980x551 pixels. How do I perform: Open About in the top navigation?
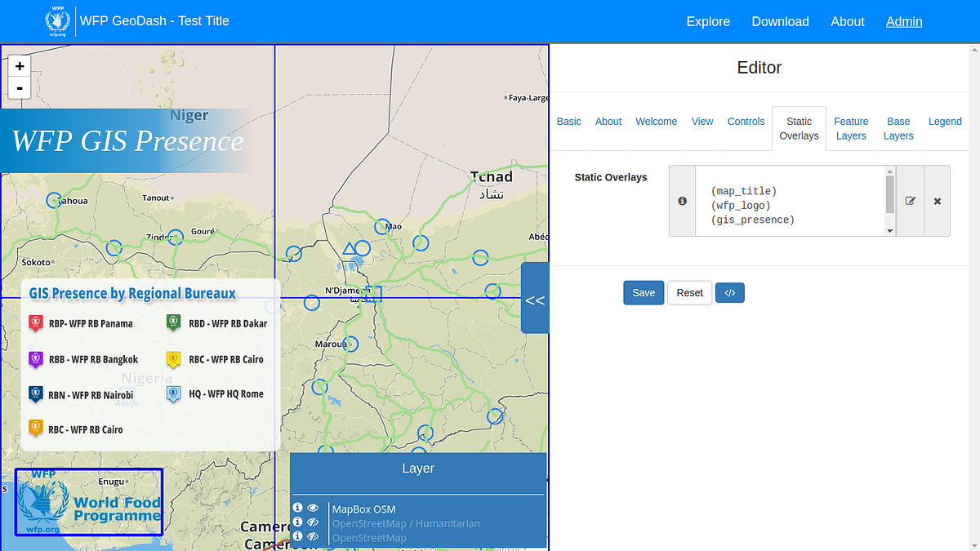(x=848, y=22)
